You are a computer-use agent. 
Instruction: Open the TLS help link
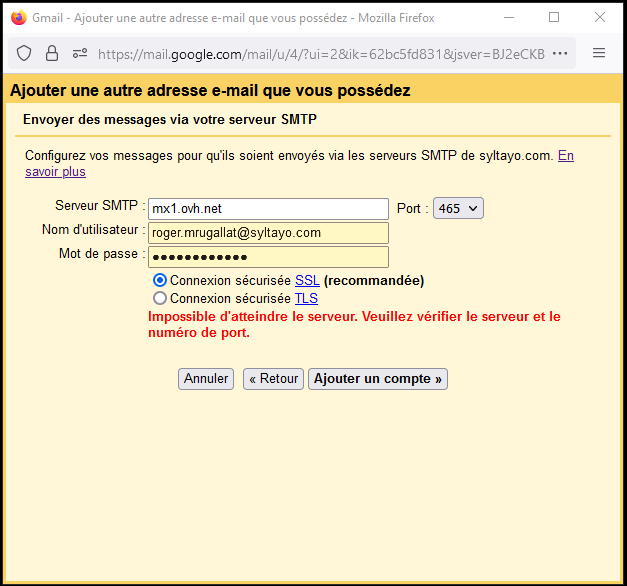[306, 298]
